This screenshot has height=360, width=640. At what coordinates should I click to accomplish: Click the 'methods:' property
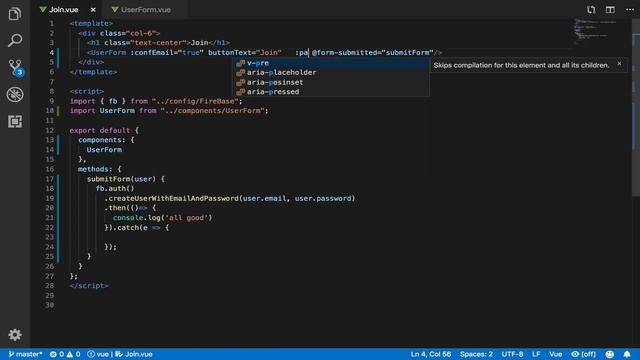click(95, 169)
